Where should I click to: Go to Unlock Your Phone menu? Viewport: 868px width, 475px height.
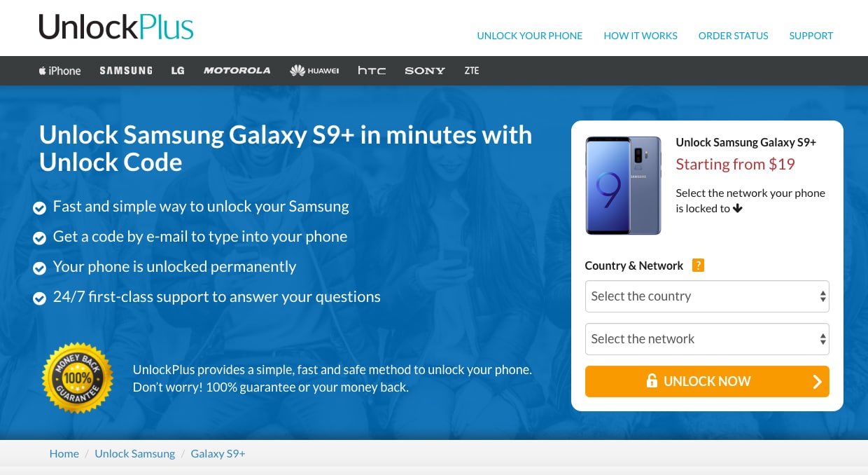tap(530, 36)
